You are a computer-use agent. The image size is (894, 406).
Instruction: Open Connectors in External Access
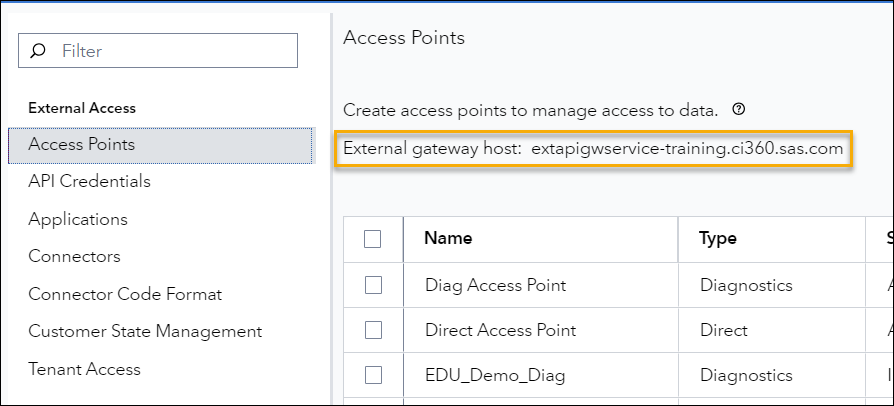click(74, 256)
